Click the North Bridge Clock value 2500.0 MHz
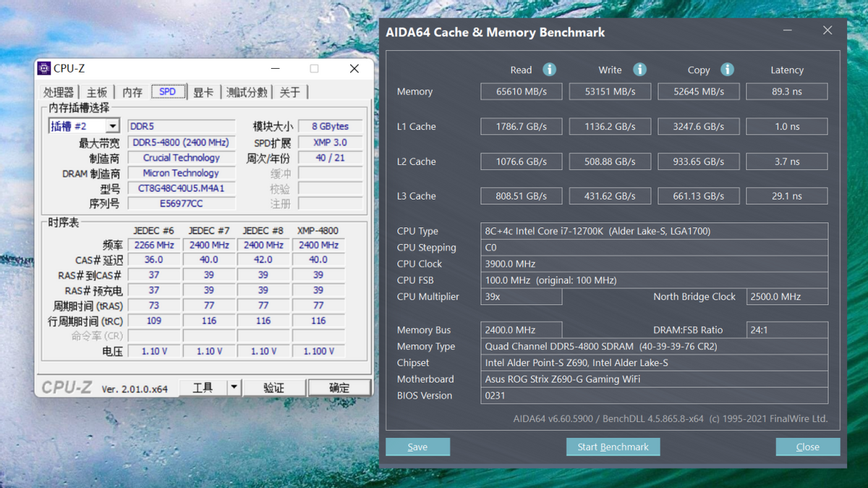Image resolution: width=868 pixels, height=488 pixels. (x=787, y=296)
